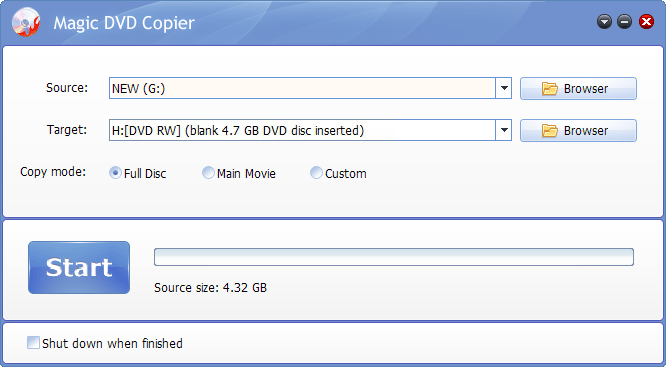Screen dimensions: 666x367
Task: Click the Target row Browser button label
Action: point(586,131)
